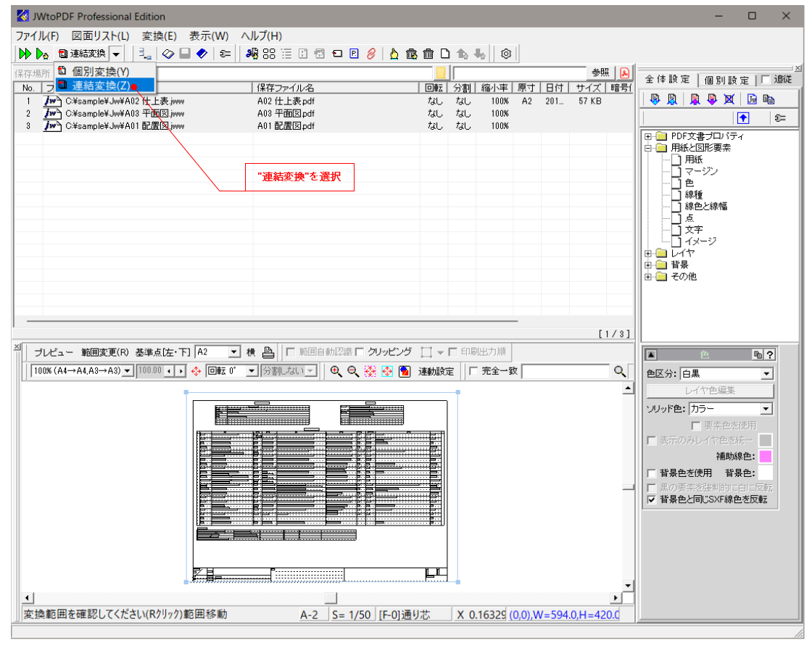
Task: Expand the PDF文書プロパティ tree folder
Action: click(x=648, y=136)
